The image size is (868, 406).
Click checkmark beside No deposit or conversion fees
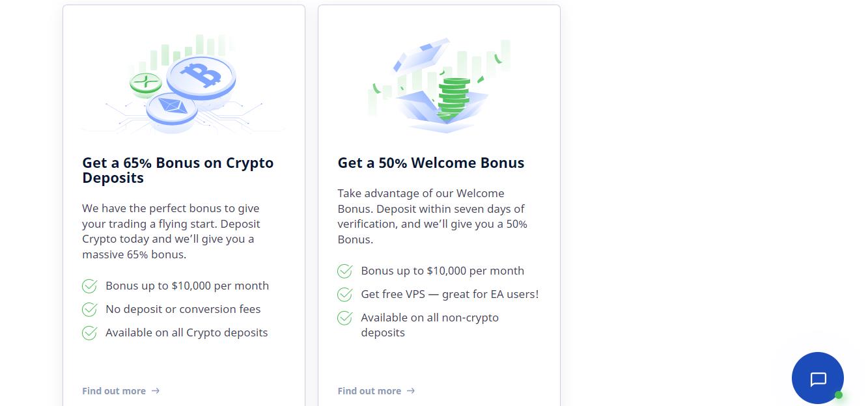[x=89, y=310]
